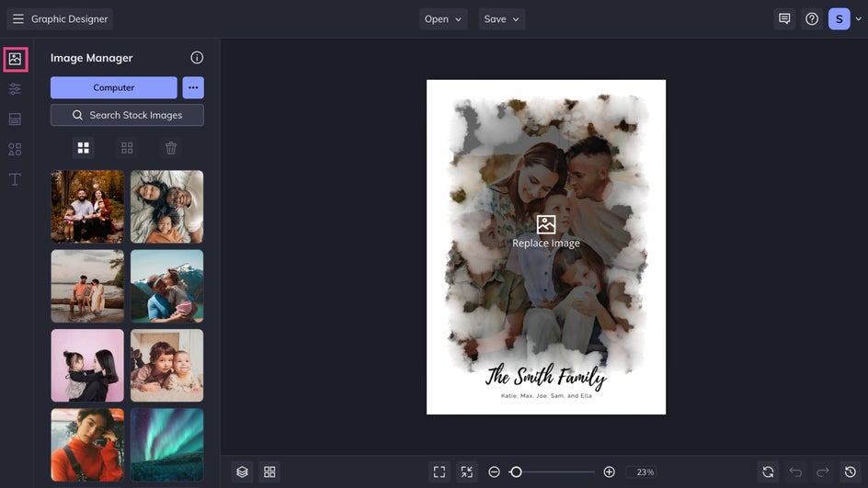
Task: Open the Graphics shapes sidebar icon
Action: [x=15, y=149]
